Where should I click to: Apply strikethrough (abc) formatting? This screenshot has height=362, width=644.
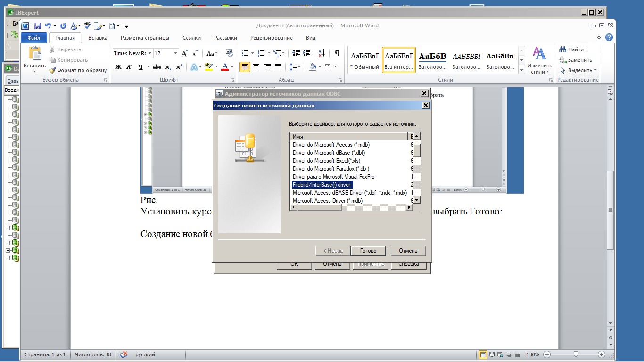pos(157,67)
